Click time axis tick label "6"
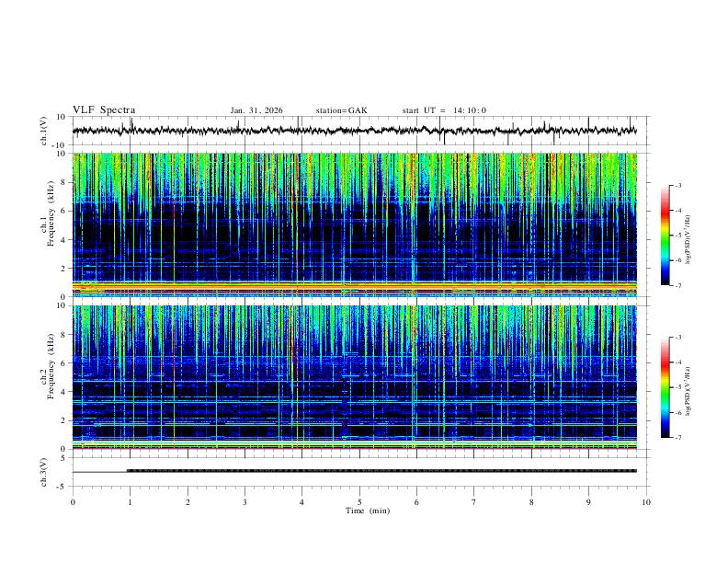The image size is (728, 563). point(417,502)
